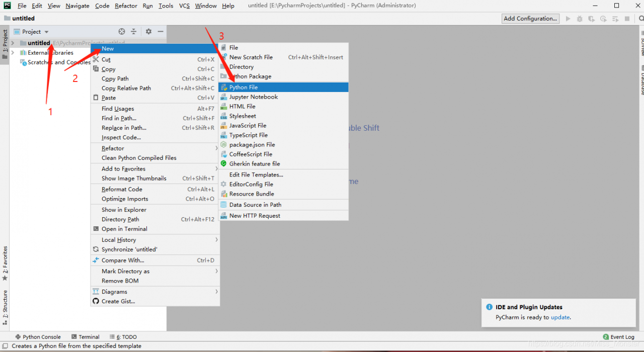The height and width of the screenshot is (352, 644).
Task: Open the Terminal tool window tab
Action: 86,337
